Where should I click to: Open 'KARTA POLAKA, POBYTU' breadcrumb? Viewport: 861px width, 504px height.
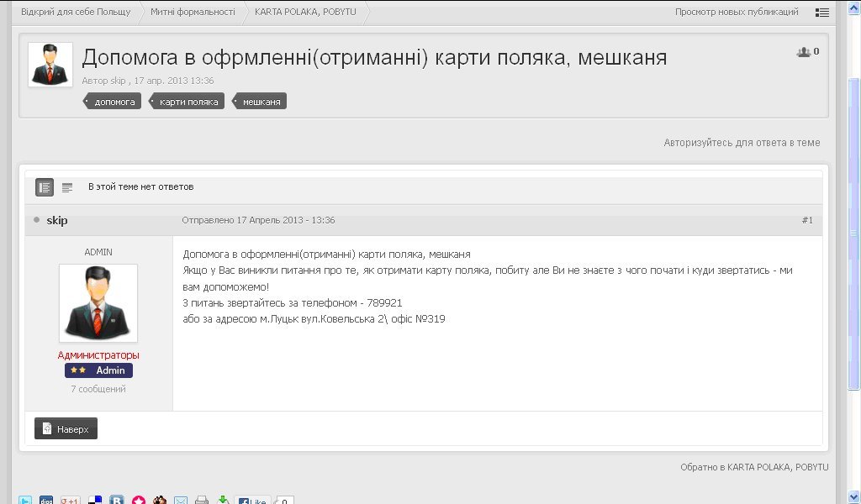pyautogui.click(x=299, y=12)
